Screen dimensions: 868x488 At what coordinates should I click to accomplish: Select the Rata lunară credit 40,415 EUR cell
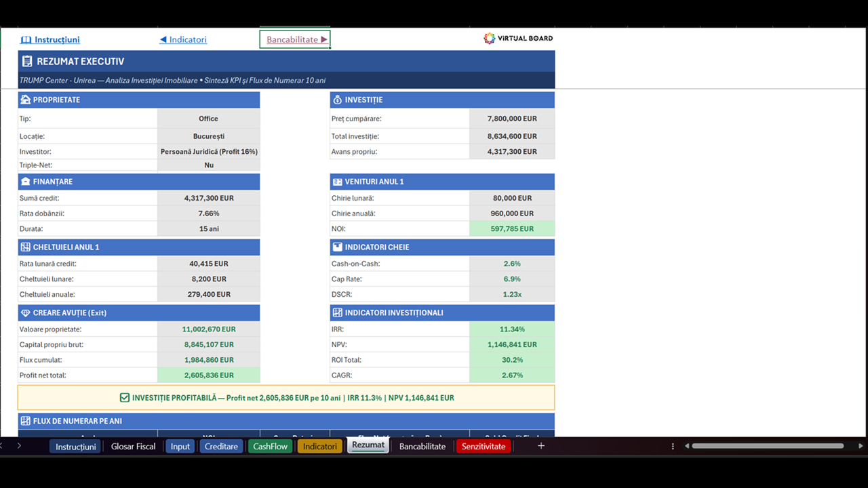pyautogui.click(x=209, y=264)
